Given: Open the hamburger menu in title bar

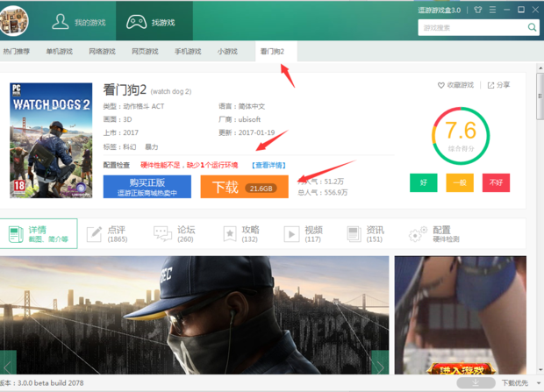Looking at the screenshot, I should tap(492, 10).
